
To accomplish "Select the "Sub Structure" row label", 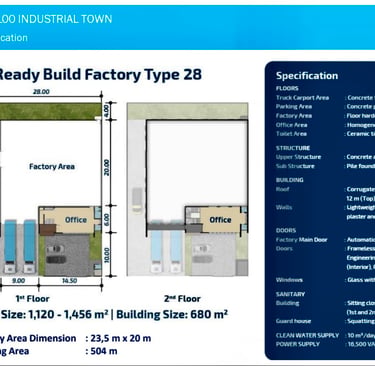I will coord(295,166).
